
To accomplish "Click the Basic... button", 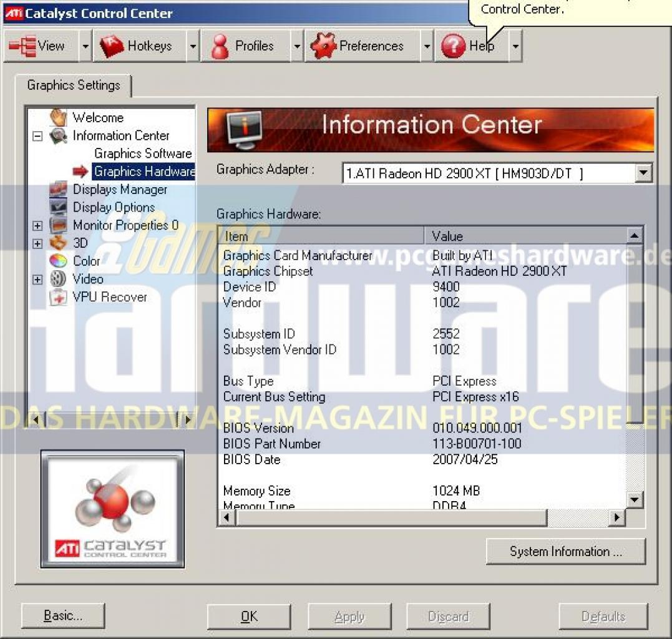I will [63, 616].
